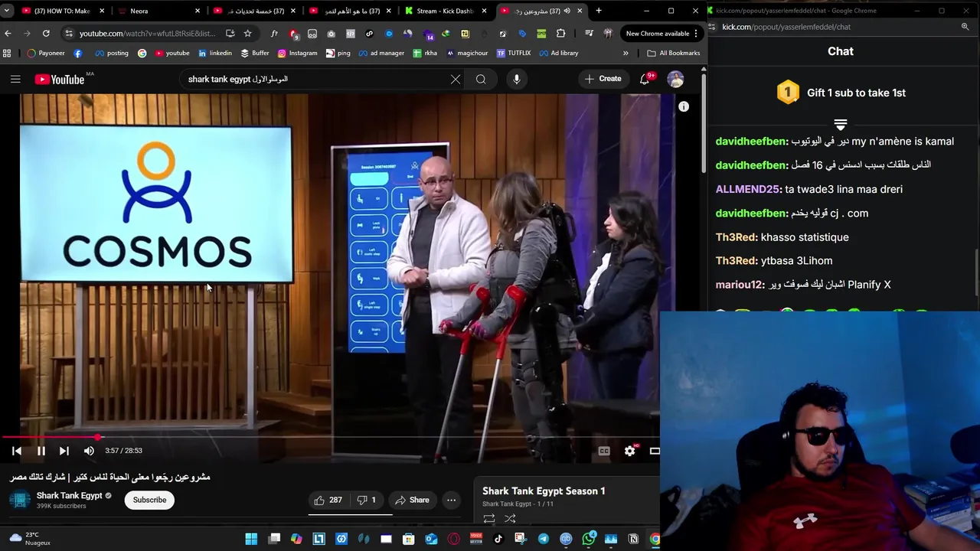The height and width of the screenshot is (551, 980).
Task: Bookmark this page with star icon
Action: point(247,34)
